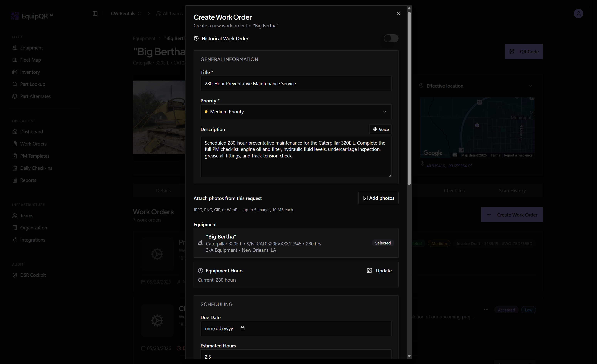Open the Priority dropdown
The width and height of the screenshot is (597, 364).
(x=296, y=112)
